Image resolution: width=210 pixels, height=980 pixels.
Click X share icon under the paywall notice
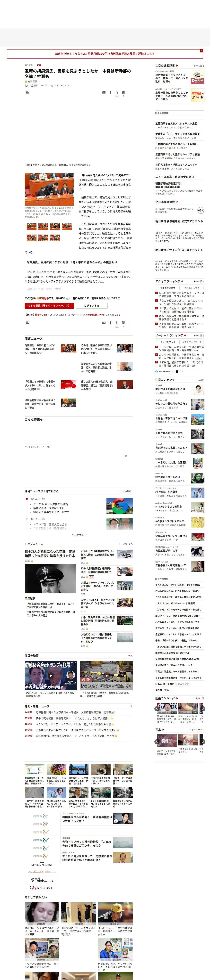[117, 323]
